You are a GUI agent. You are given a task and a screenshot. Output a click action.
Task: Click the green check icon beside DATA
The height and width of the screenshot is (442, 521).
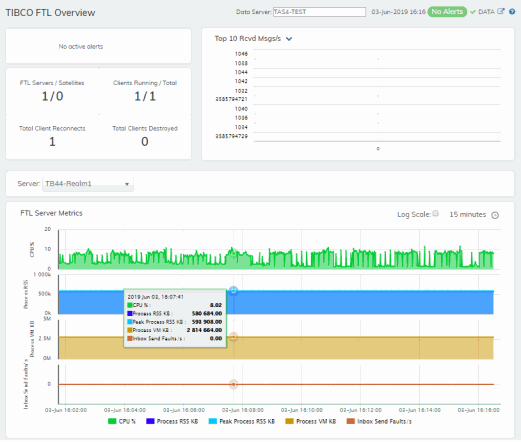pyautogui.click(x=473, y=12)
